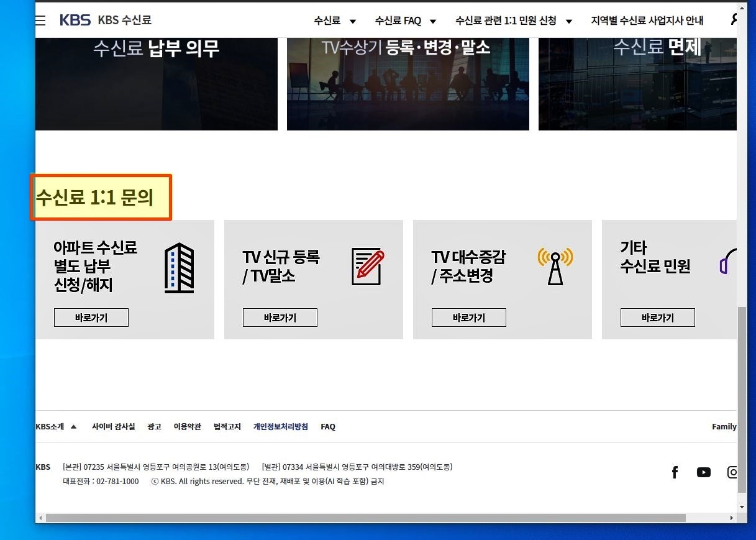Open 광고 footer link
The image size is (756, 540).
tap(154, 427)
